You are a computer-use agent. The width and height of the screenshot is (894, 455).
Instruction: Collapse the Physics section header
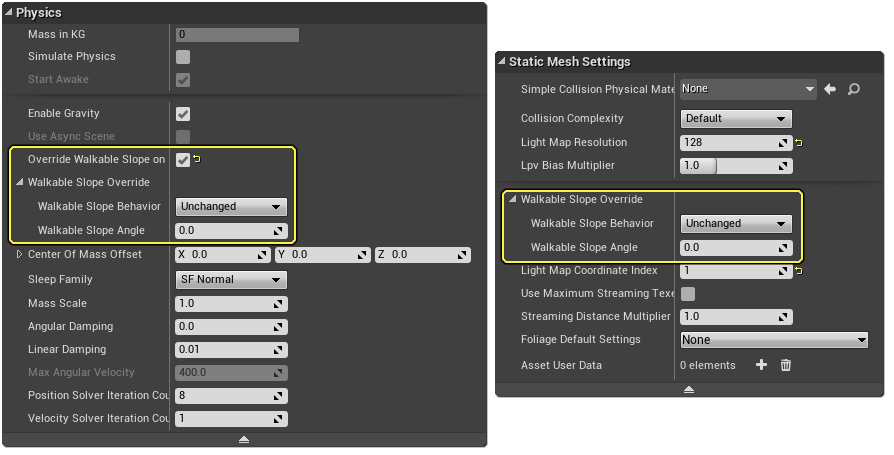tap(9, 13)
